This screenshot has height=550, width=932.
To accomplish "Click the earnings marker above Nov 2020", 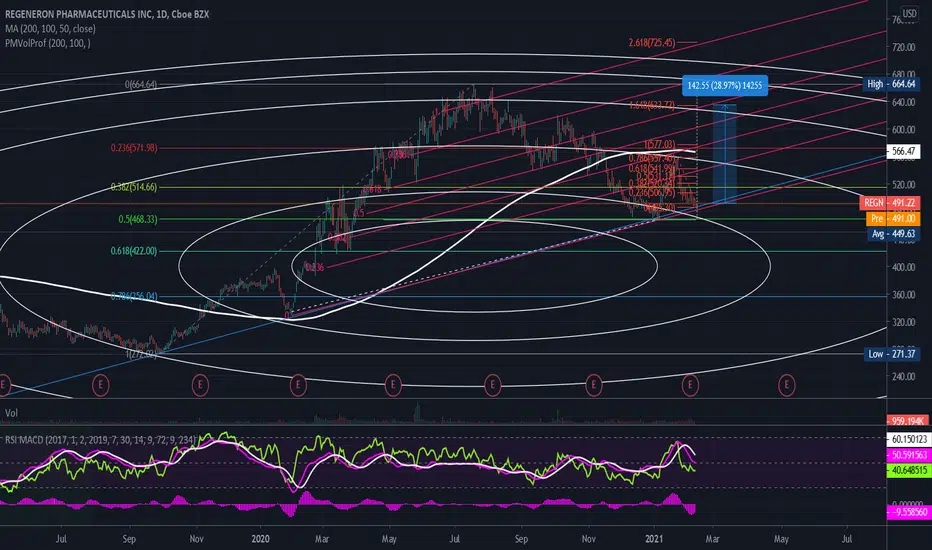I will click(593, 385).
